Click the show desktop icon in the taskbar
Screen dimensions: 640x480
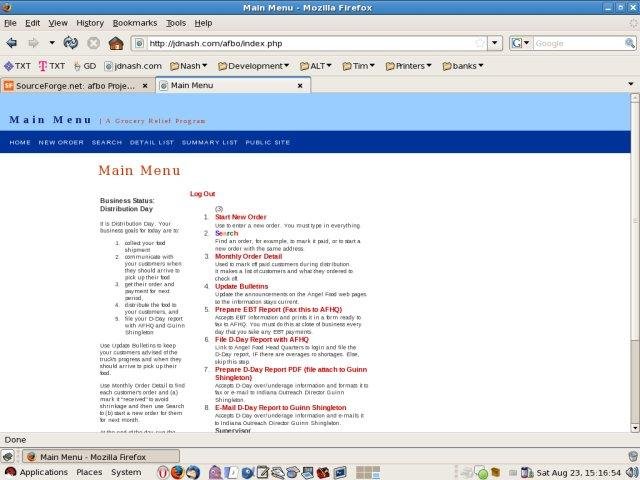(x=7, y=456)
